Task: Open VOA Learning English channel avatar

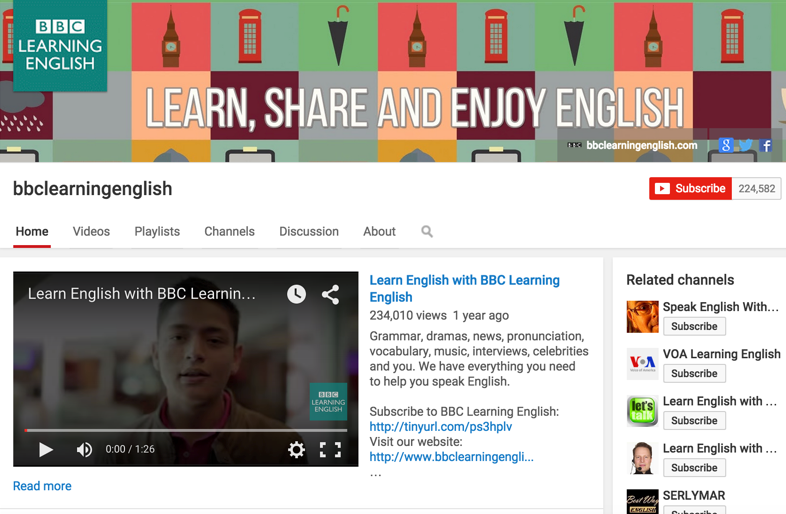Action: pos(642,364)
